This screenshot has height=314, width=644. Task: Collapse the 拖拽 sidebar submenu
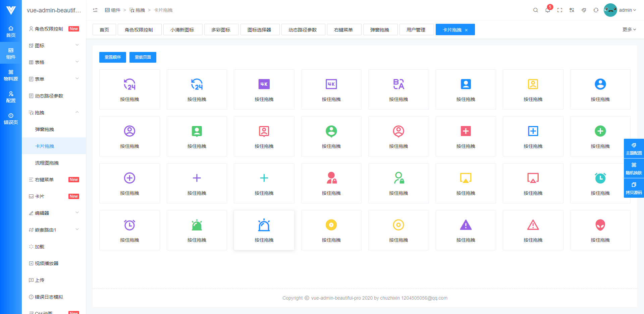(x=54, y=113)
